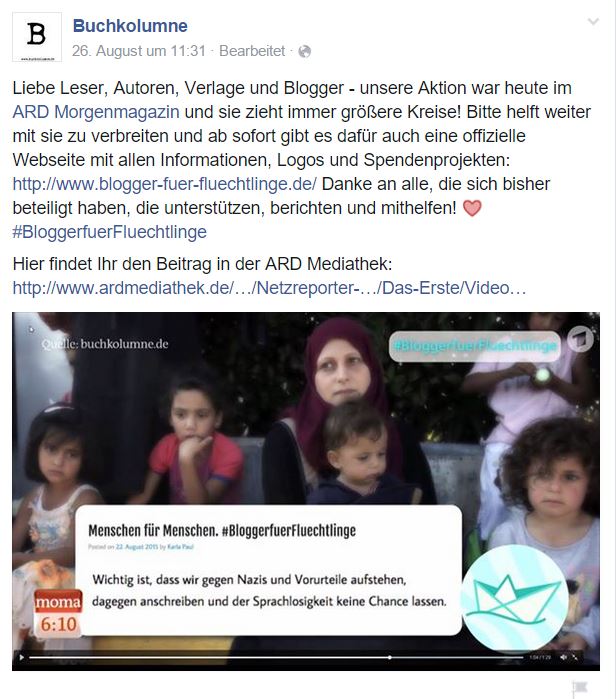
Task: Mute the video with the speaker icon
Action: pos(563,657)
